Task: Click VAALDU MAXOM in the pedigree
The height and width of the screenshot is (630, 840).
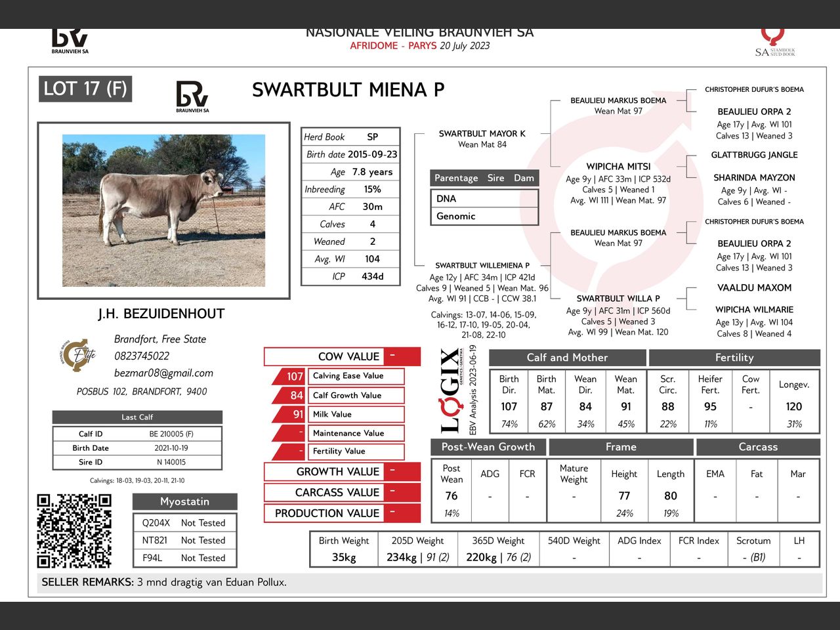Action: (x=755, y=287)
